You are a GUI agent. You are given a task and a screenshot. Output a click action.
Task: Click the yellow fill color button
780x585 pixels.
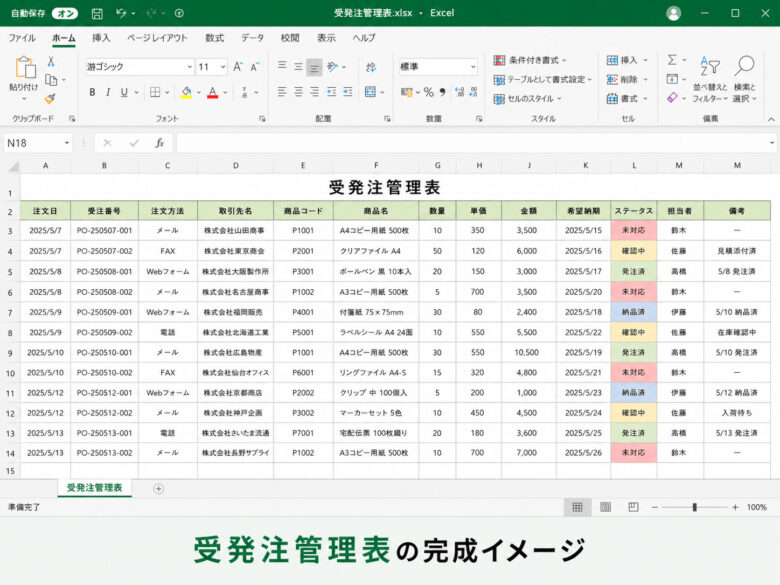tap(186, 93)
